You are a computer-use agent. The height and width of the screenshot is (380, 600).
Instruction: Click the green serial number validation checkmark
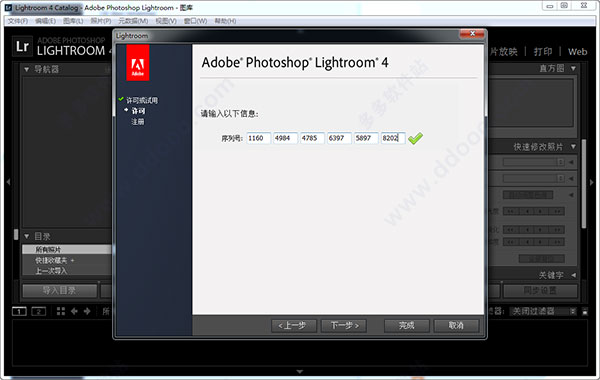[x=415, y=138]
